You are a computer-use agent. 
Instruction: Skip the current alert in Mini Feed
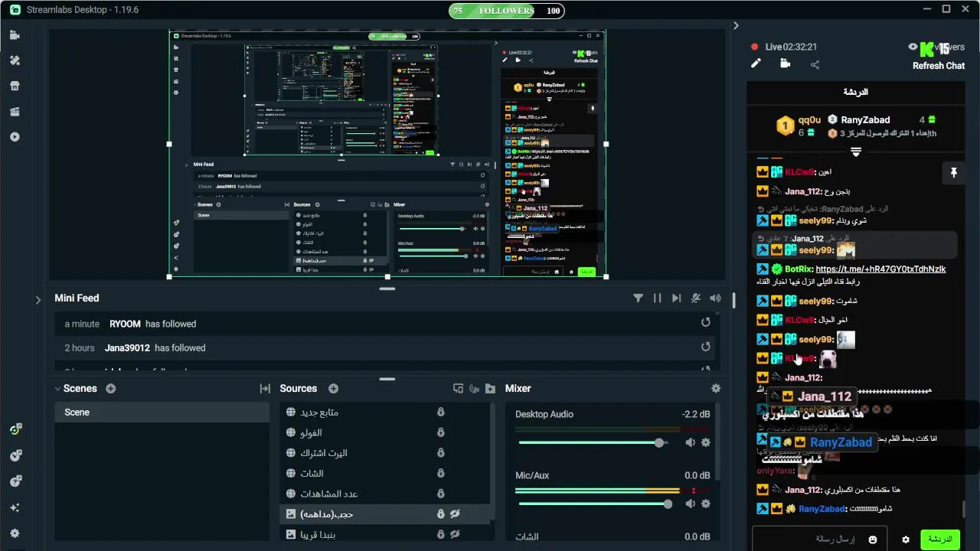click(676, 298)
